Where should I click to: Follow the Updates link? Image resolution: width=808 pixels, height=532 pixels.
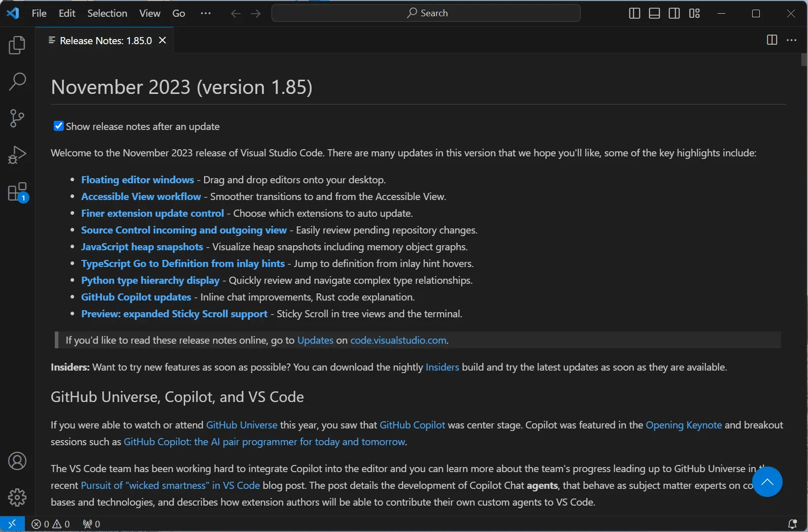(315, 340)
